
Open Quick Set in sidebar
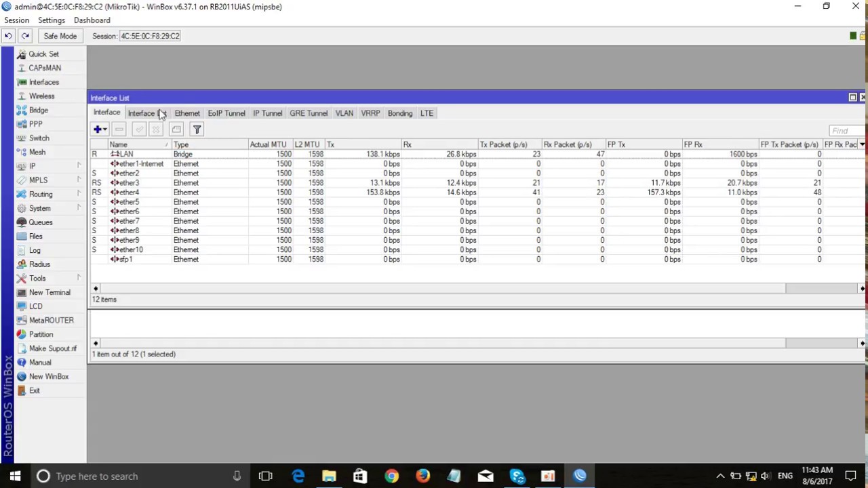(x=43, y=54)
